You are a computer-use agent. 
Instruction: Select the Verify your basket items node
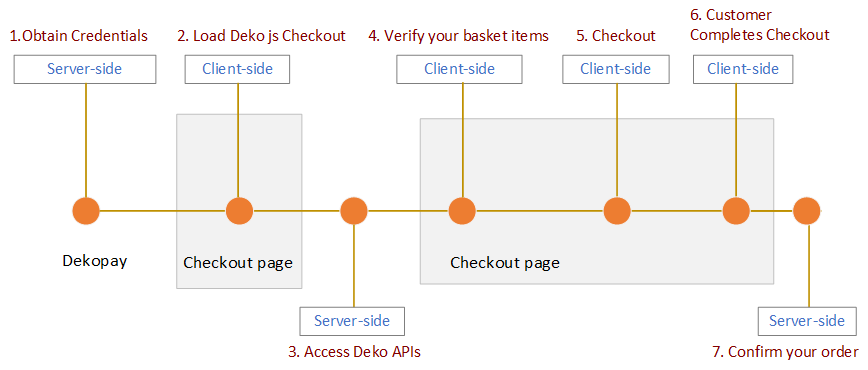[462, 210]
